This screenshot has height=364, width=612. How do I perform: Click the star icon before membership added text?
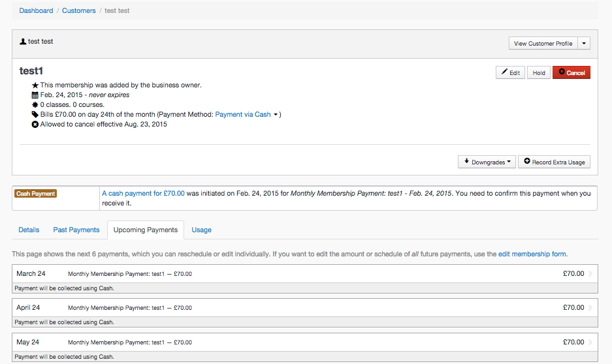point(35,85)
